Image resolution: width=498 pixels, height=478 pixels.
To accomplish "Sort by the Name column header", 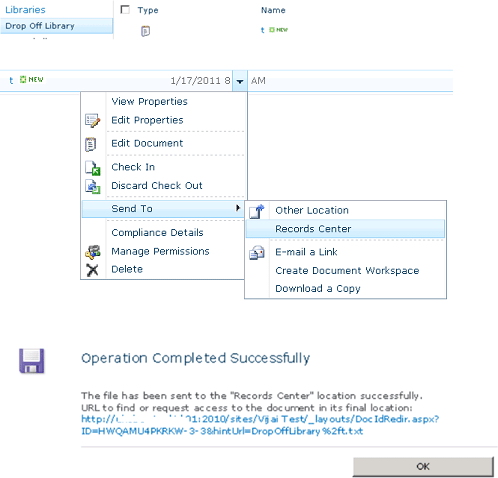I will point(273,10).
